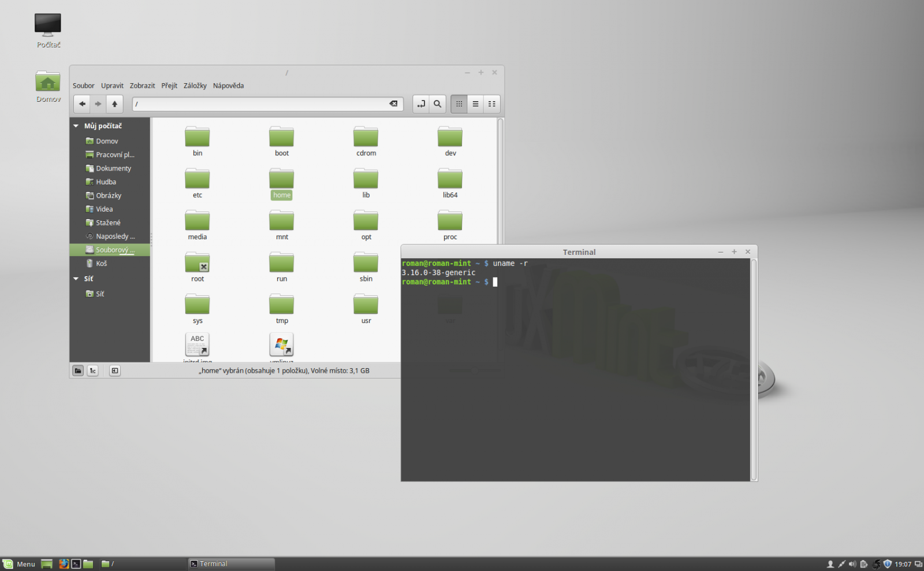
Task: Click the back navigation arrow
Action: [x=81, y=104]
